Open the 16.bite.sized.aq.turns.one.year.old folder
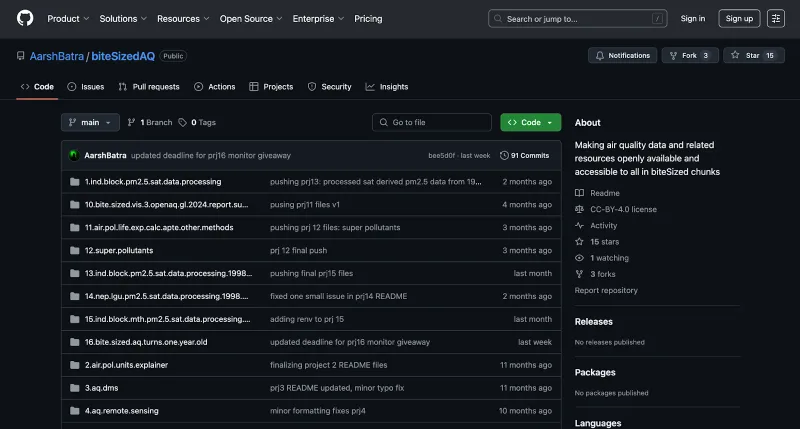Screen dimensions: 800x429 click(x=146, y=342)
